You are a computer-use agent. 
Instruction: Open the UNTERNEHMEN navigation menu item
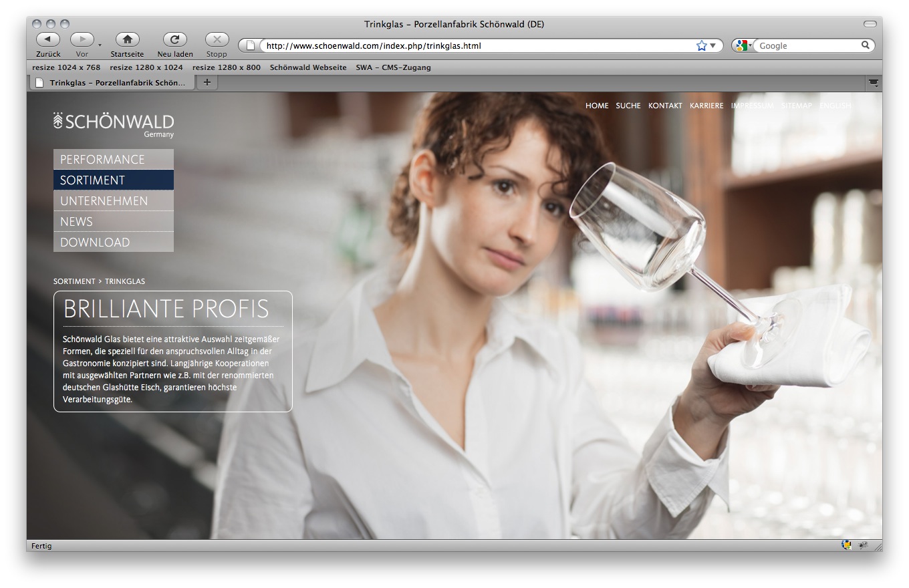click(113, 200)
